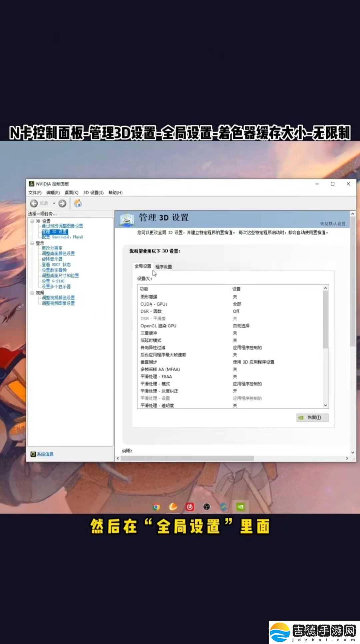Select the 平滑处理 - 模式 setting row
Screen dimensions: 360x644
coord(230,384)
